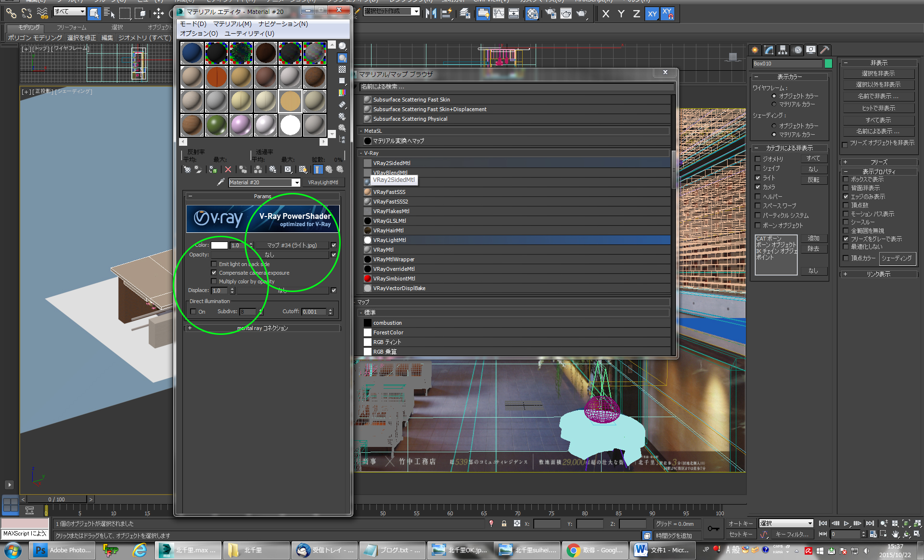The width and height of the screenshot is (924, 560).
Task: Open the Hierarchy tab icon in command panel
Action: pos(783,50)
